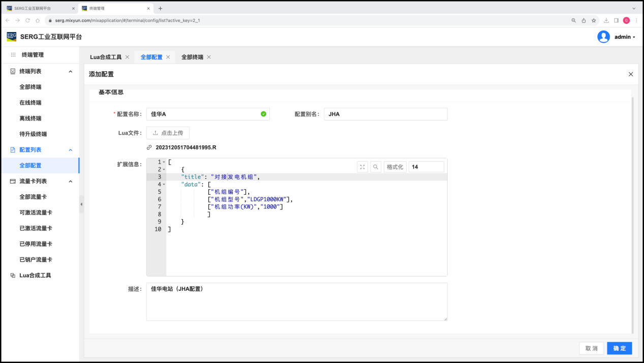Click the browser page reload icon

tap(27, 20)
